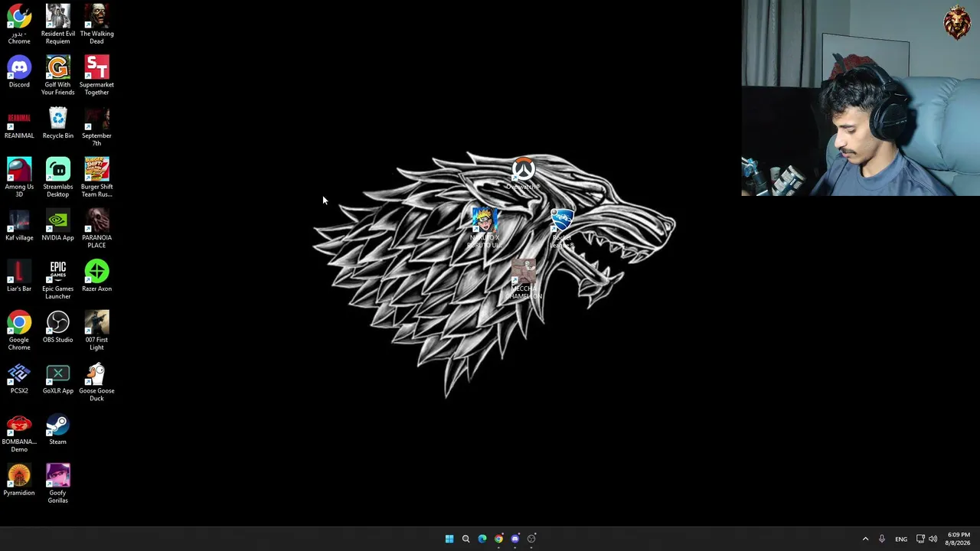Screen dimensions: 980x551
Task: Select the Overwatch desktop icon
Action: pos(524,174)
